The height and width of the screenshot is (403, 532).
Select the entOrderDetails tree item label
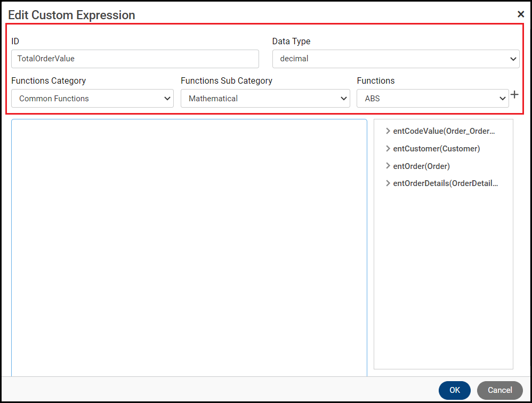pyautogui.click(x=446, y=183)
